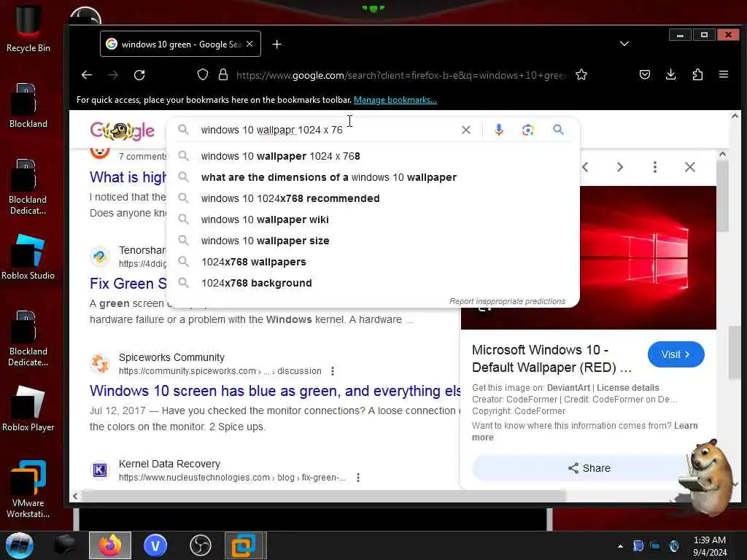The height and width of the screenshot is (560, 747).
Task: Open the 'What is high...' result heading
Action: click(128, 177)
